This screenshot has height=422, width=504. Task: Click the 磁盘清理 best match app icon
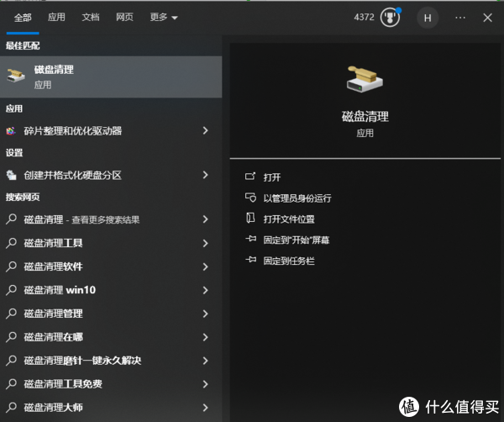tap(16, 76)
